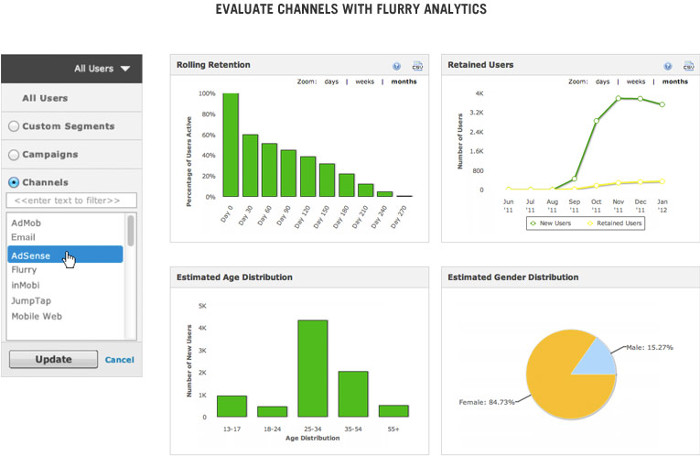700x456 pixels.
Task: Click the channel list scrollbar thumb
Action: (130, 230)
